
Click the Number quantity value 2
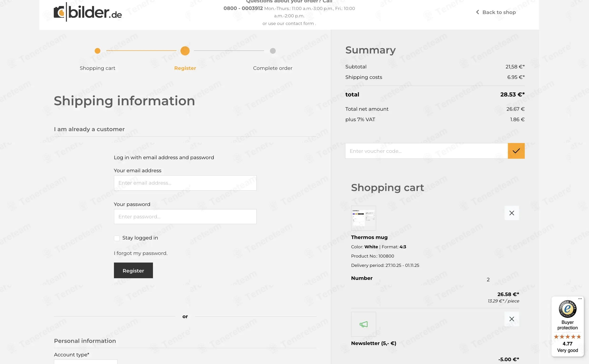pos(488,279)
